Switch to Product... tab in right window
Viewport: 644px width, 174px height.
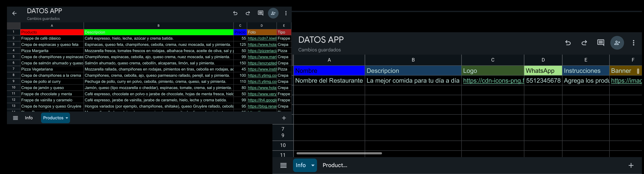335,165
